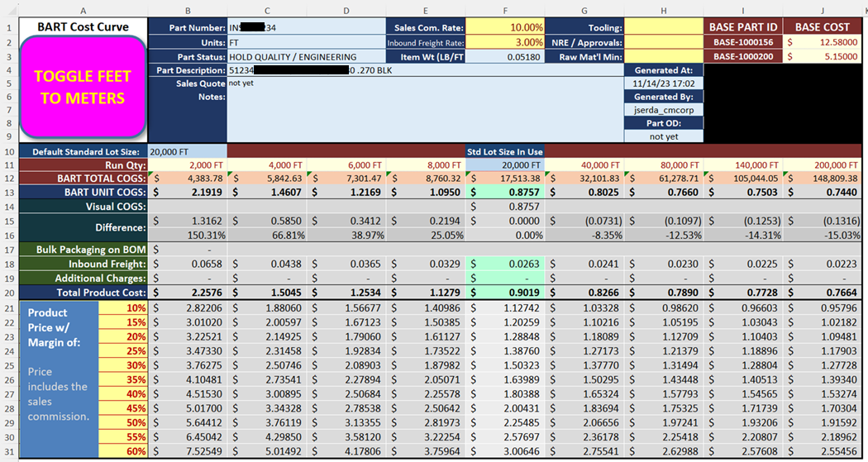This screenshot has width=868, height=462.
Task: Click the Units cell showing FT
Action: pyautogui.click(x=307, y=42)
